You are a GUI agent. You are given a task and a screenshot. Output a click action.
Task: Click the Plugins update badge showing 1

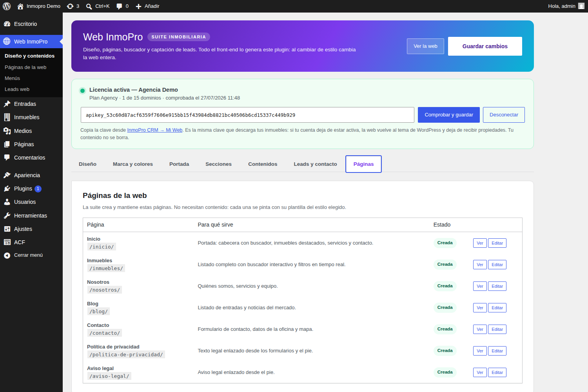(38, 189)
